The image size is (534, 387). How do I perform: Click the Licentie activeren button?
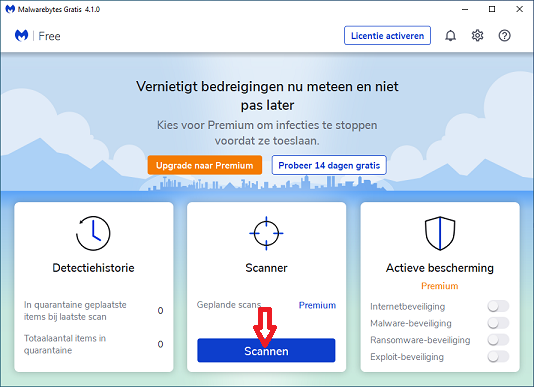coord(387,35)
